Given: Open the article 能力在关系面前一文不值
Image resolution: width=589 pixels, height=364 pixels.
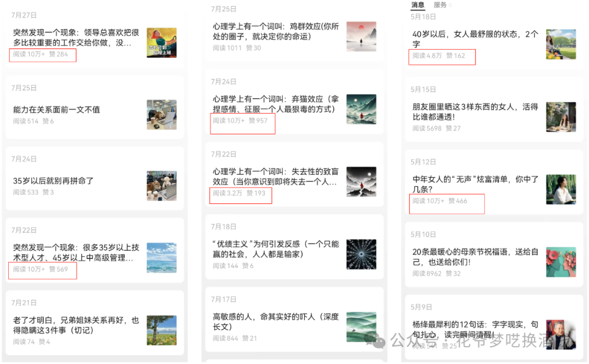Looking at the screenshot, I should click(57, 110).
